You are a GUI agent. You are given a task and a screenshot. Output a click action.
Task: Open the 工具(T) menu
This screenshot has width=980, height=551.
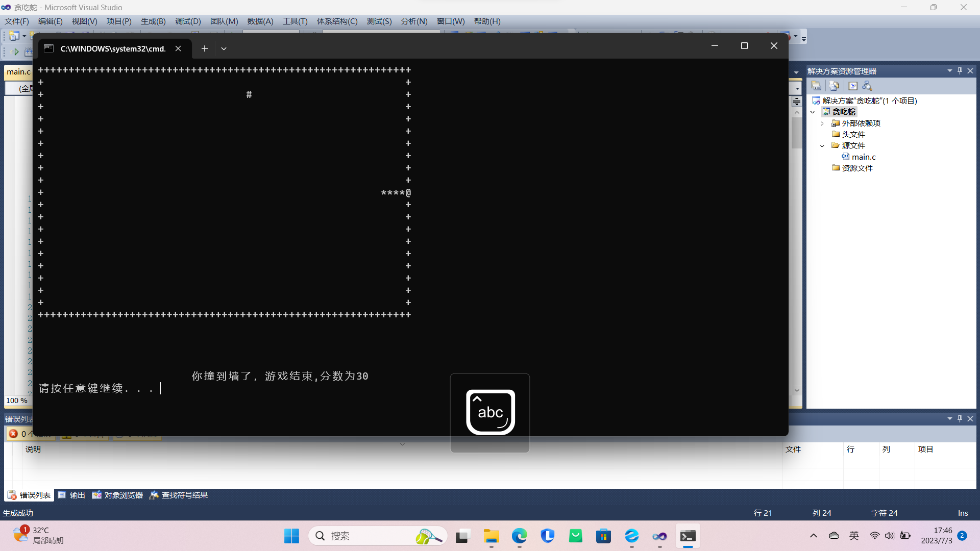(295, 21)
